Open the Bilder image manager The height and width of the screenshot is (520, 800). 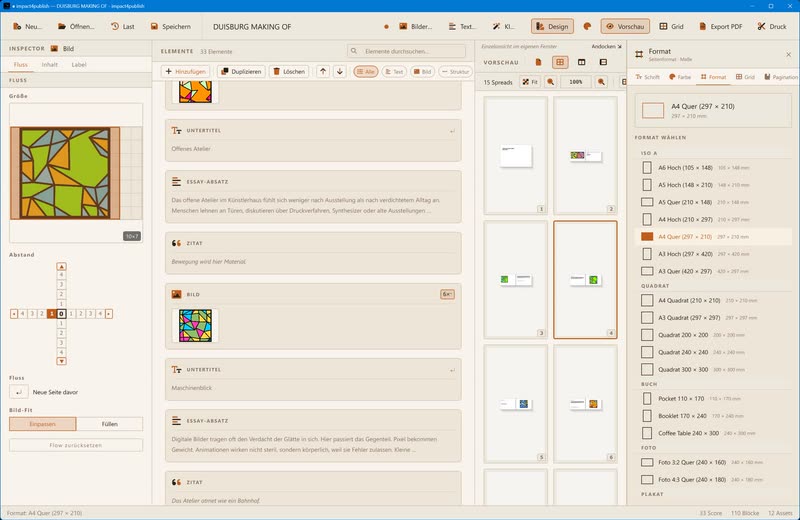click(415, 27)
